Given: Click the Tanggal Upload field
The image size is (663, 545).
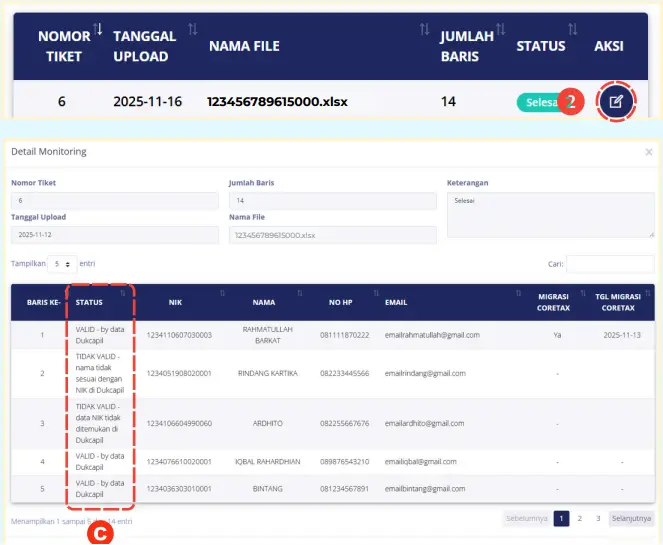Looking at the screenshot, I should coord(115,235).
